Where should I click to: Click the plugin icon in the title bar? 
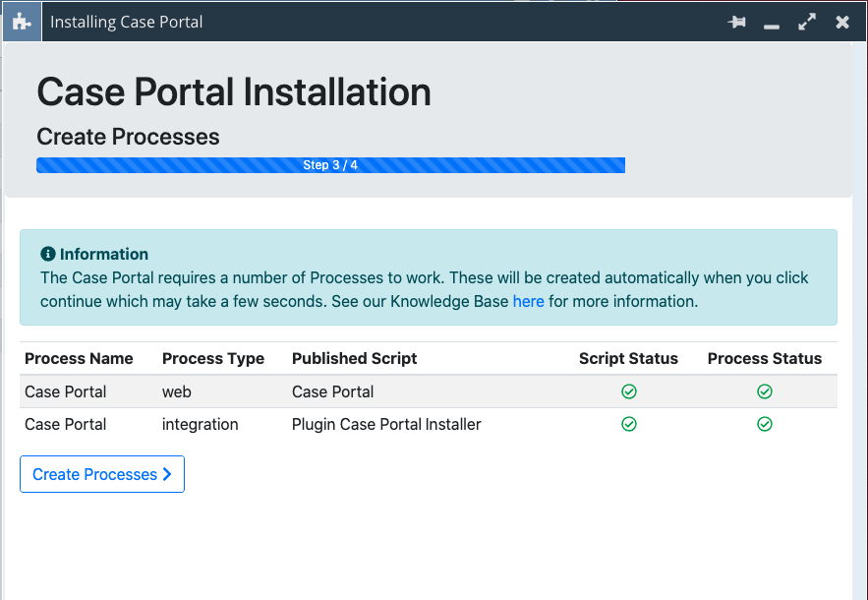pyautogui.click(x=21, y=21)
